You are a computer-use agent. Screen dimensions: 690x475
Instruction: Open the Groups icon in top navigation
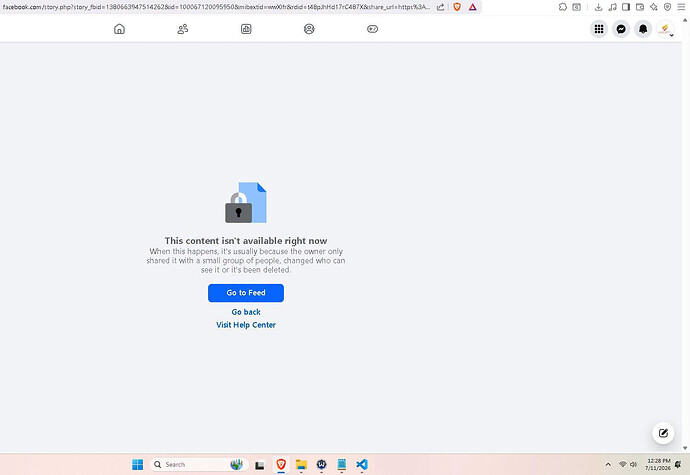[x=309, y=29]
